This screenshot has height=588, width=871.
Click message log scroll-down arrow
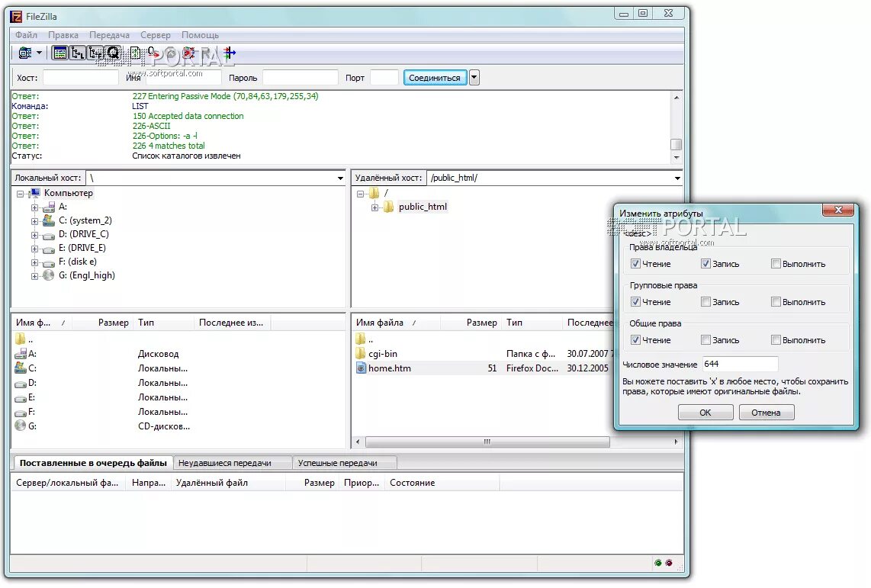(x=676, y=158)
